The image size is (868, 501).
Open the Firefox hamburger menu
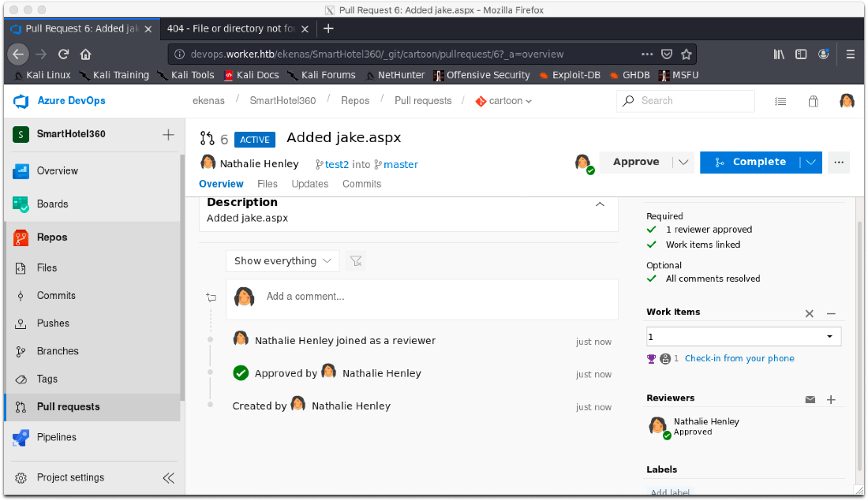tap(851, 54)
